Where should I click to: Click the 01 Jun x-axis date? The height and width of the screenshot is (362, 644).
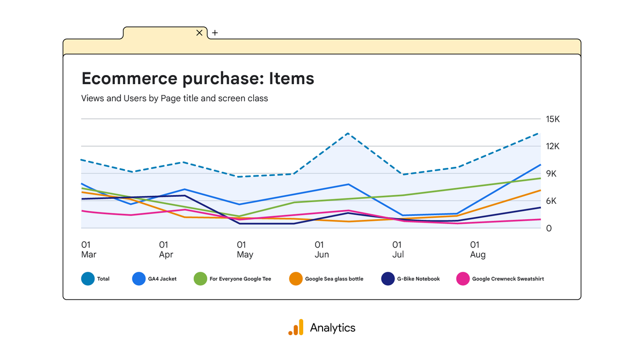pyautogui.click(x=321, y=250)
